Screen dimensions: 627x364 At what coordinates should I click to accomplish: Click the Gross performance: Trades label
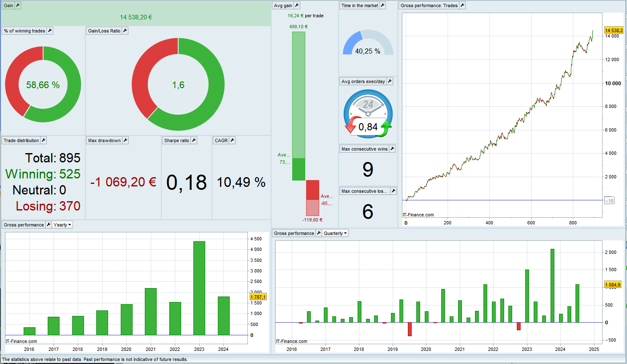(x=429, y=5)
